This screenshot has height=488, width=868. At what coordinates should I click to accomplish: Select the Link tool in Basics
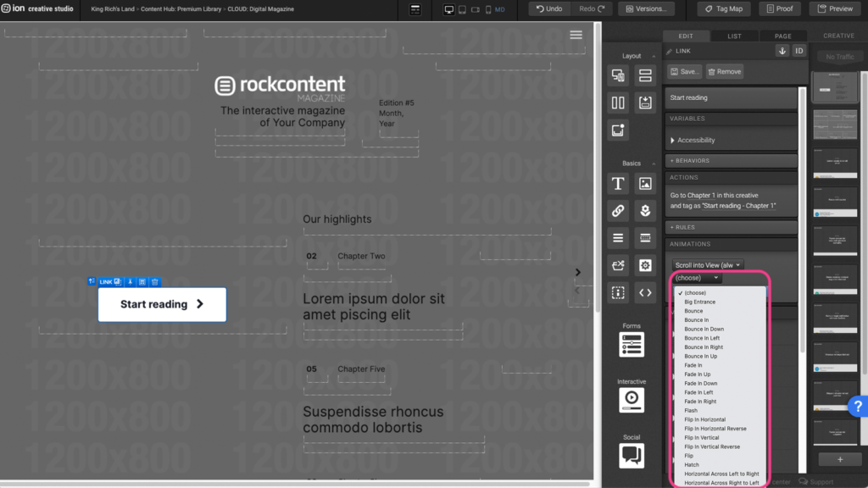(x=618, y=210)
